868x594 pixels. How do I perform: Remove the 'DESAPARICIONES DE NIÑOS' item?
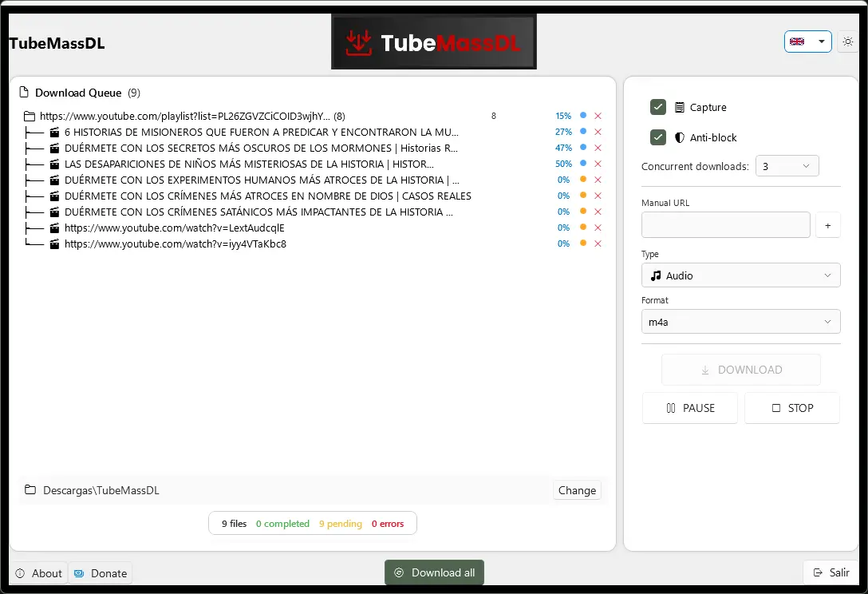598,164
